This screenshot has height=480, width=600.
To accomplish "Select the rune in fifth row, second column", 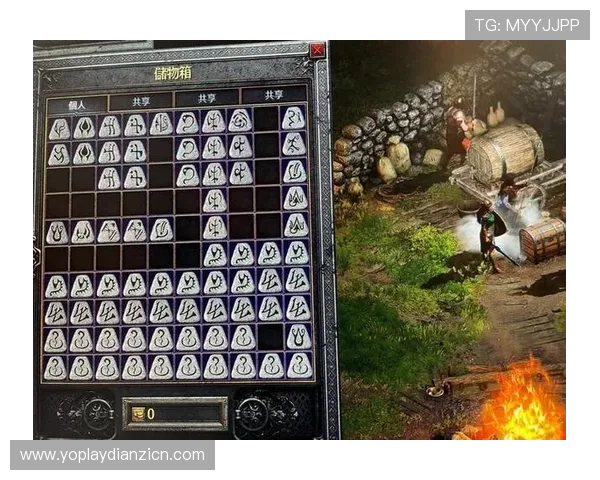I will pyautogui.click(x=83, y=232).
